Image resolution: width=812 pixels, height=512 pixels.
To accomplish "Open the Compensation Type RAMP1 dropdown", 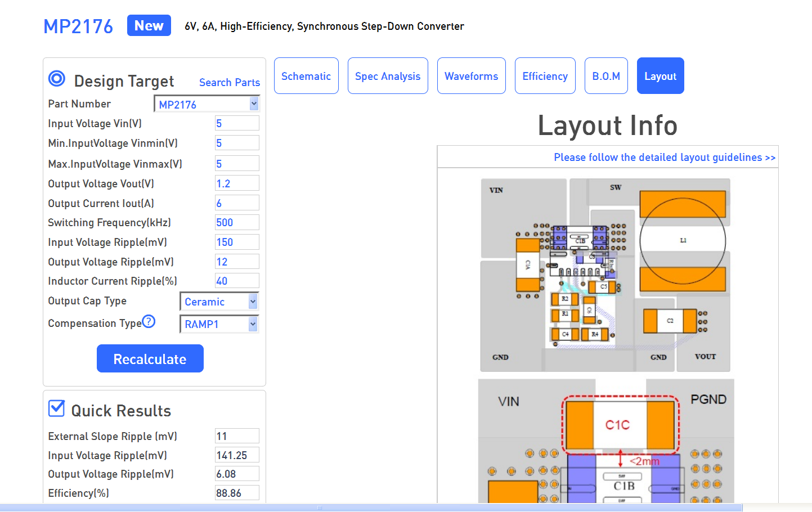I will coord(219,324).
